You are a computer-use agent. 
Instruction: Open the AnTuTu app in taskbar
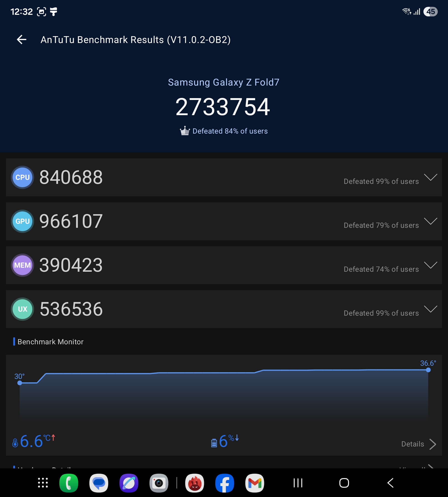pyautogui.click(x=194, y=483)
